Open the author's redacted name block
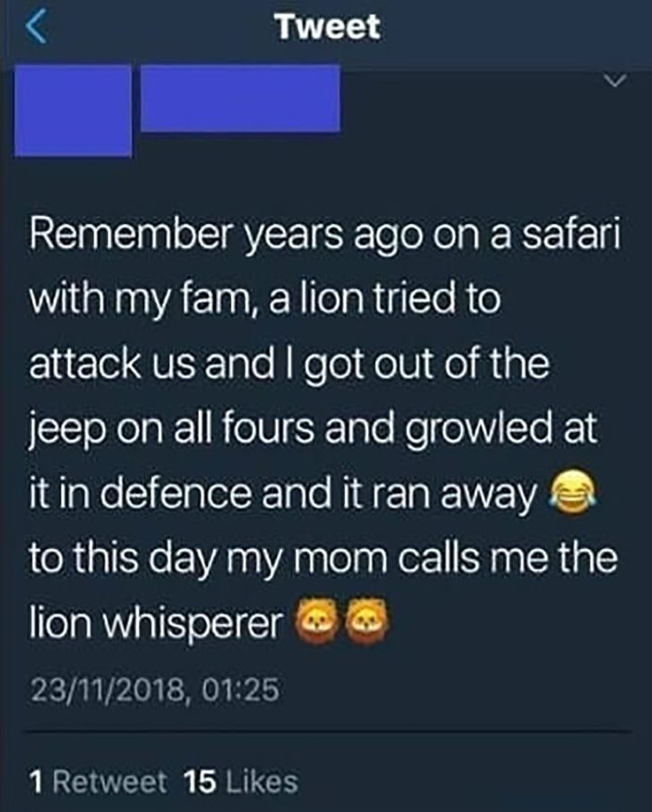Screen dimensions: 652x812 tap(240, 98)
